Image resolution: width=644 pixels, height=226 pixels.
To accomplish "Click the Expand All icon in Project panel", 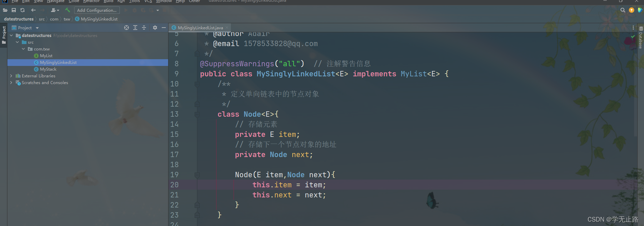I will coord(135,28).
